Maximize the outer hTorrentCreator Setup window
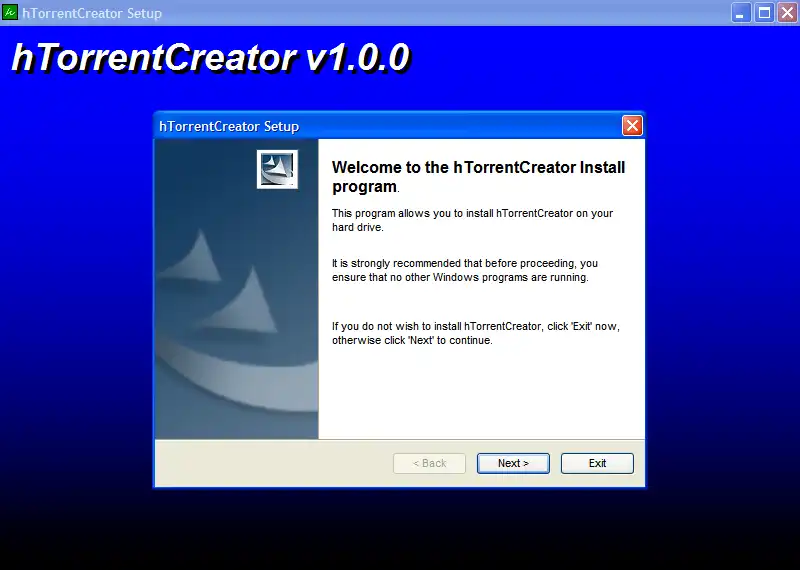800x570 pixels. (764, 13)
